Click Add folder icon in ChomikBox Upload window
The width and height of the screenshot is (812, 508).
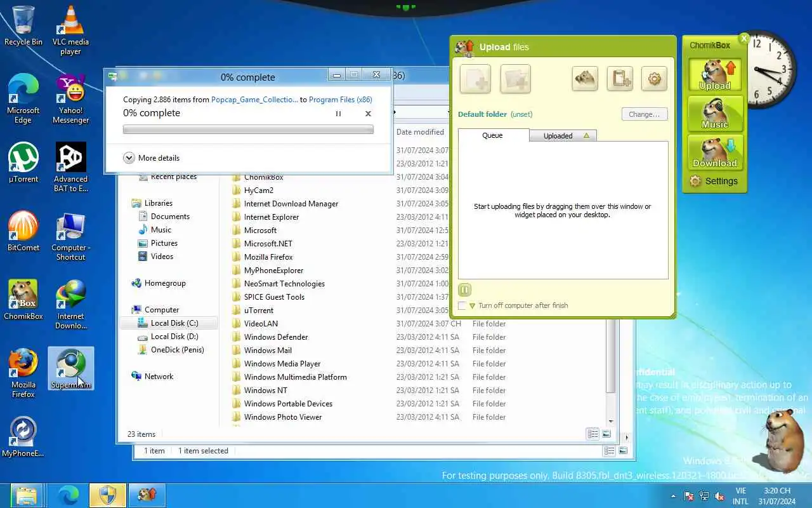[515, 79]
